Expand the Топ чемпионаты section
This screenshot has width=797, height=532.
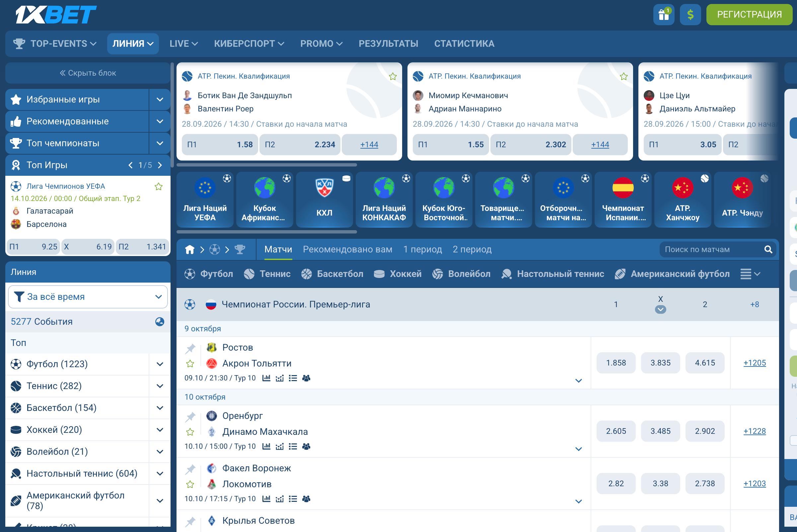pos(160,143)
